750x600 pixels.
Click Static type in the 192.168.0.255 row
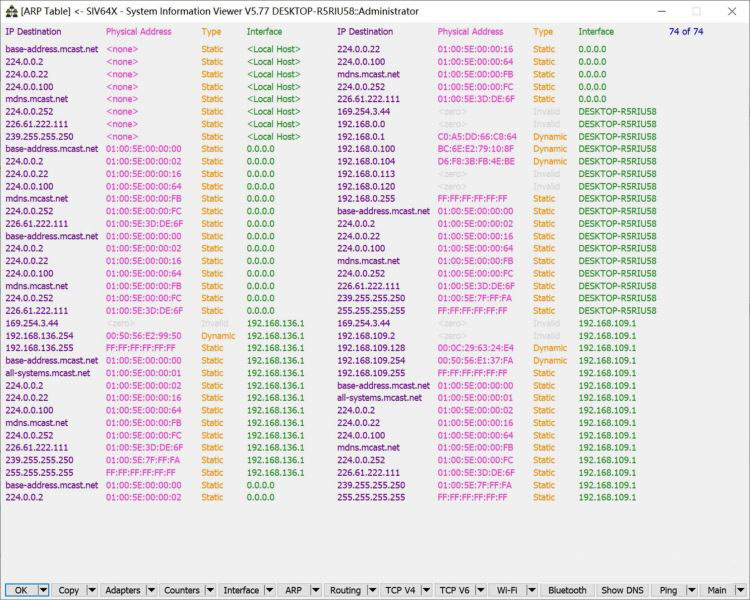[544, 199]
